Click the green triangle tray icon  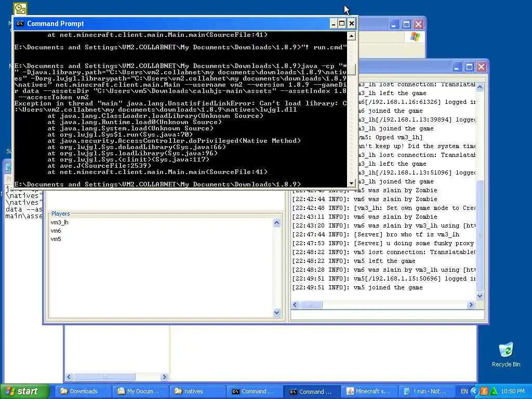[x=494, y=391]
